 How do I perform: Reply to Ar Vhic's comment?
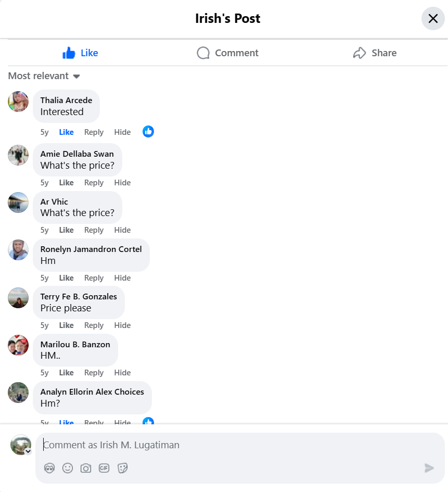click(x=94, y=230)
